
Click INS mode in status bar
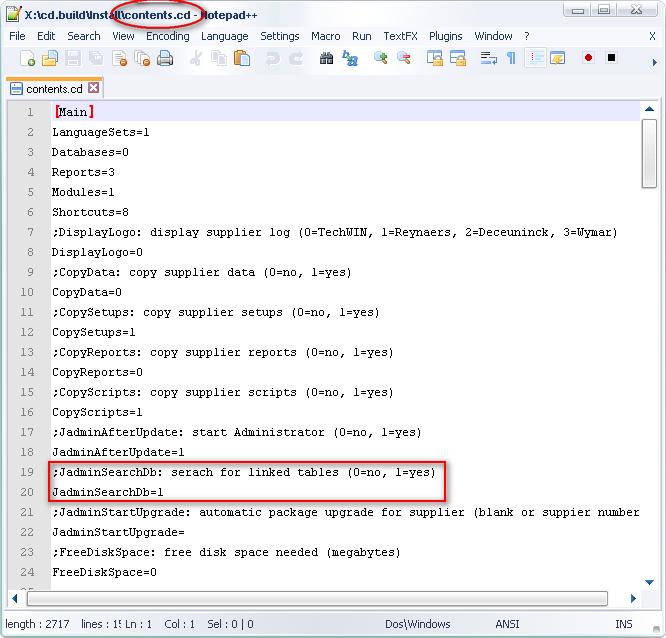[623, 624]
